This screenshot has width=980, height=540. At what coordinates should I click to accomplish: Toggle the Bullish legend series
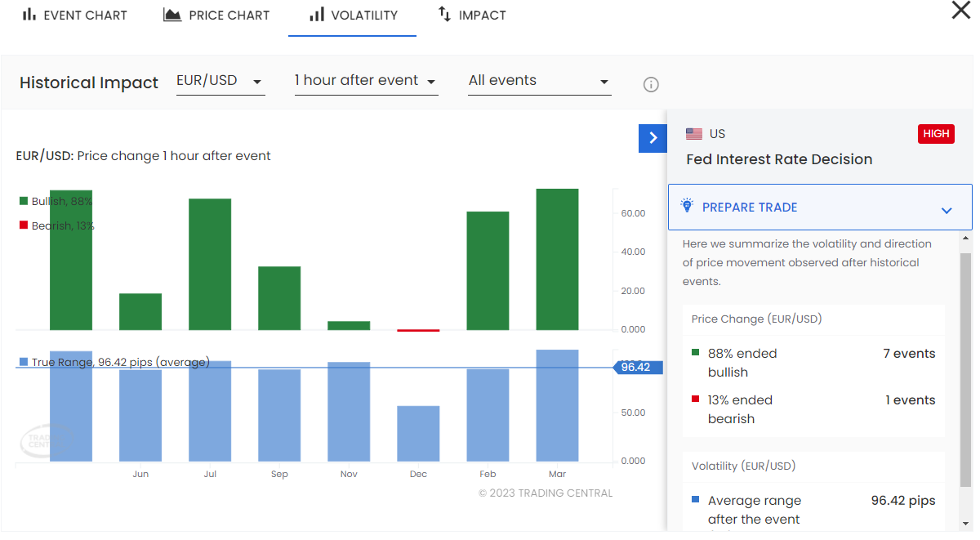56,201
